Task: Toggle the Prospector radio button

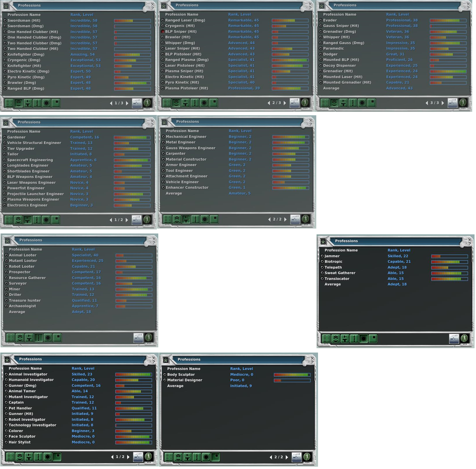Action: click(6, 272)
